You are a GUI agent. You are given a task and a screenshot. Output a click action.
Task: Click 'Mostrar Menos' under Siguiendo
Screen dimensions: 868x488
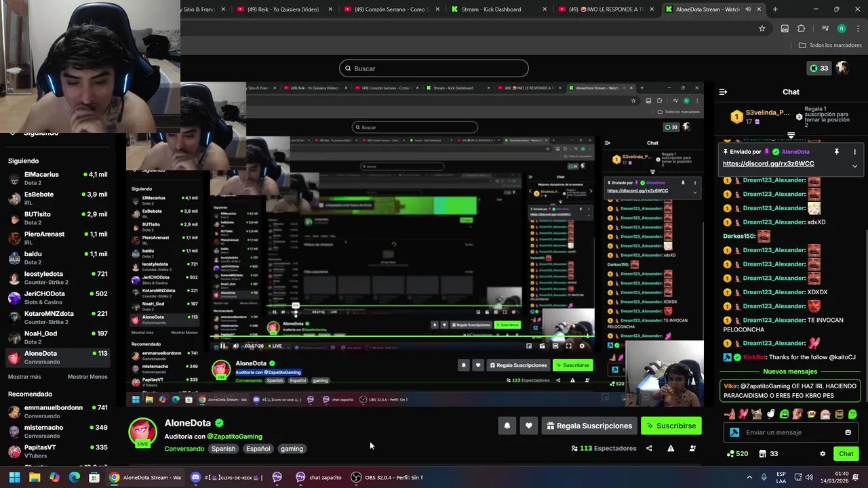(x=87, y=377)
